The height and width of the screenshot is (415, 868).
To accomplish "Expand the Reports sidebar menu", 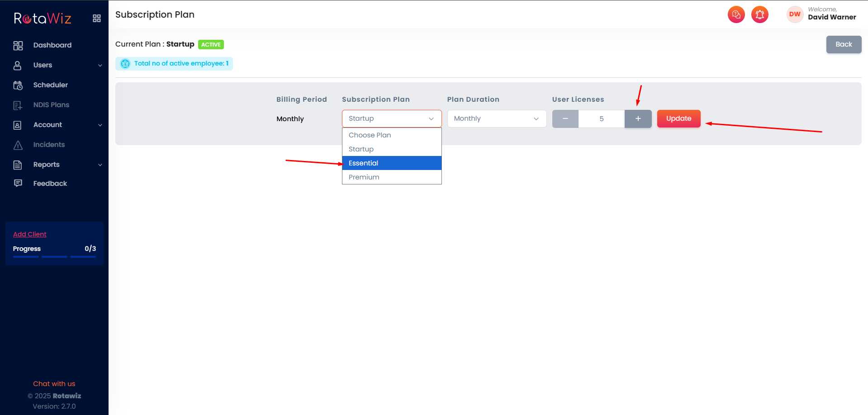I will pos(100,165).
